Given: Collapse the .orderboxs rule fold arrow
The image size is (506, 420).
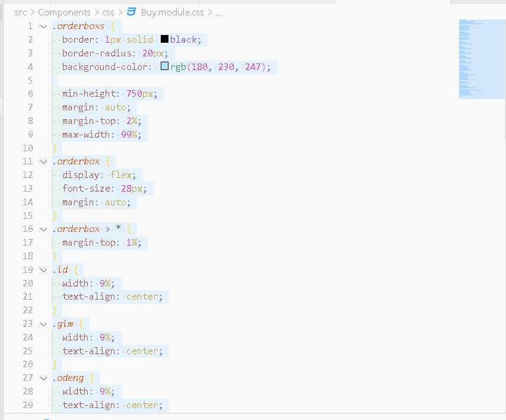Looking at the screenshot, I should [x=43, y=27].
